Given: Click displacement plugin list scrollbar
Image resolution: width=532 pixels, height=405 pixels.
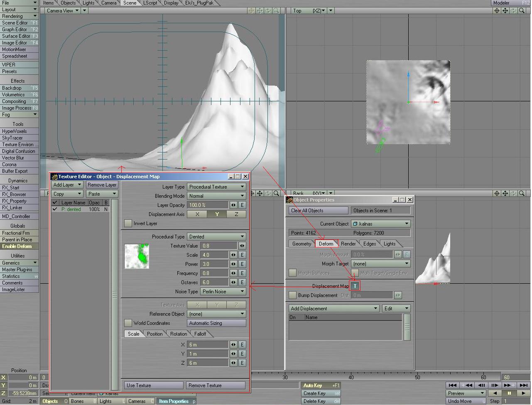Looking at the screenshot, I should coord(407,327).
